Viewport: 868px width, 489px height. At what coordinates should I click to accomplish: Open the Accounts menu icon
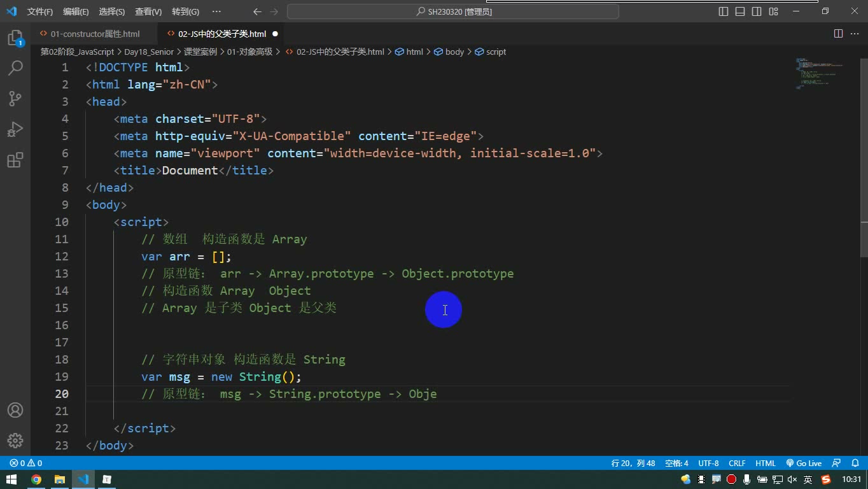pyautogui.click(x=15, y=410)
